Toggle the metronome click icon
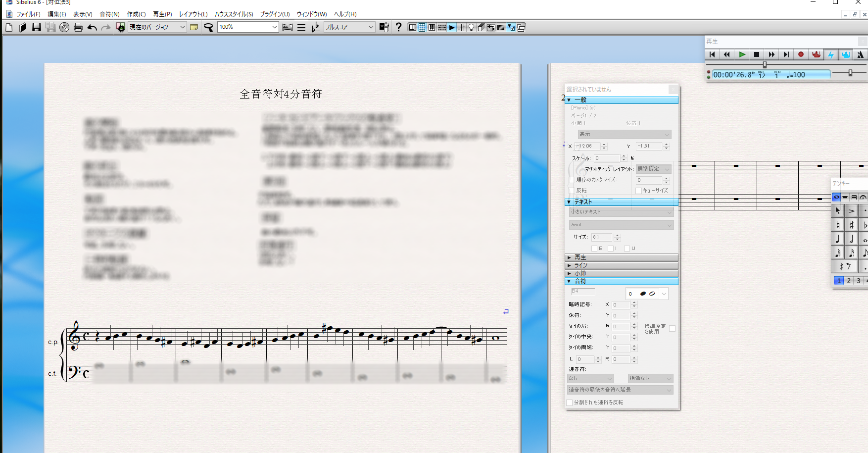Viewport: 868px width, 453px height. [861, 54]
